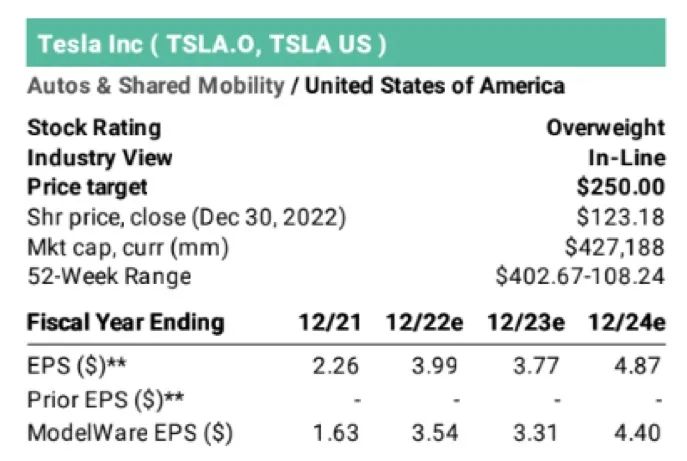
Task: Click the Tesla Inc header banner
Action: (x=346, y=43)
